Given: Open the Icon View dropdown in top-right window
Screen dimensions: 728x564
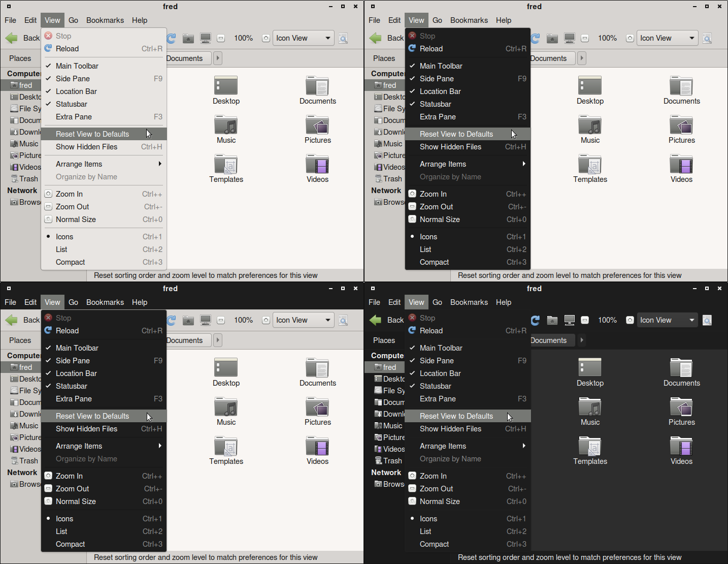Looking at the screenshot, I should (x=668, y=38).
